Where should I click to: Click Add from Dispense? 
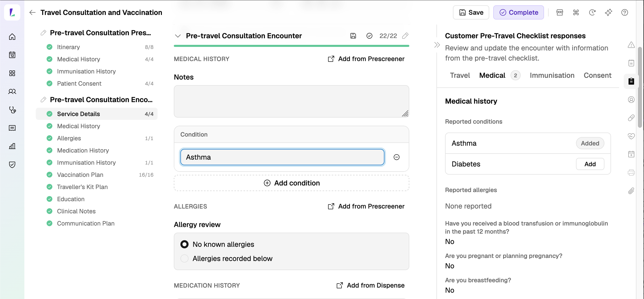pyautogui.click(x=370, y=285)
